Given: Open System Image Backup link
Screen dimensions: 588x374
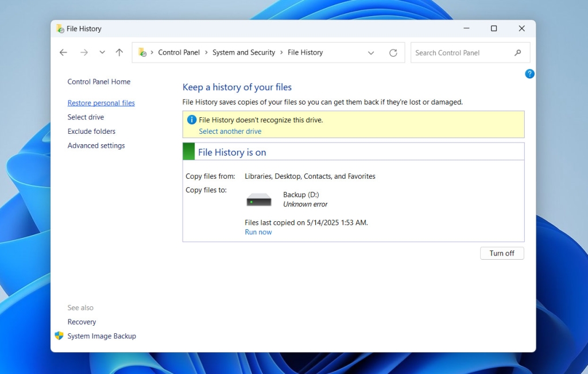Looking at the screenshot, I should pyautogui.click(x=102, y=336).
